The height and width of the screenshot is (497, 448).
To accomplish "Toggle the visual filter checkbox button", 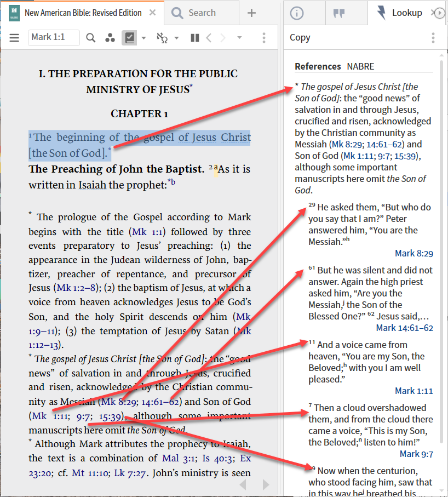I will pyautogui.click(x=129, y=38).
